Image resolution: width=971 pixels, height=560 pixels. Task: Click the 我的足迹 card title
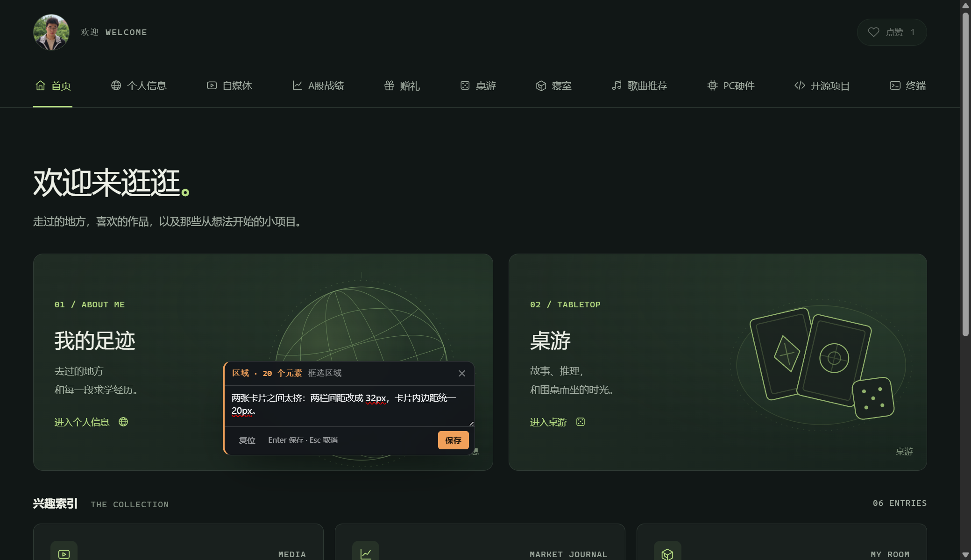click(95, 340)
